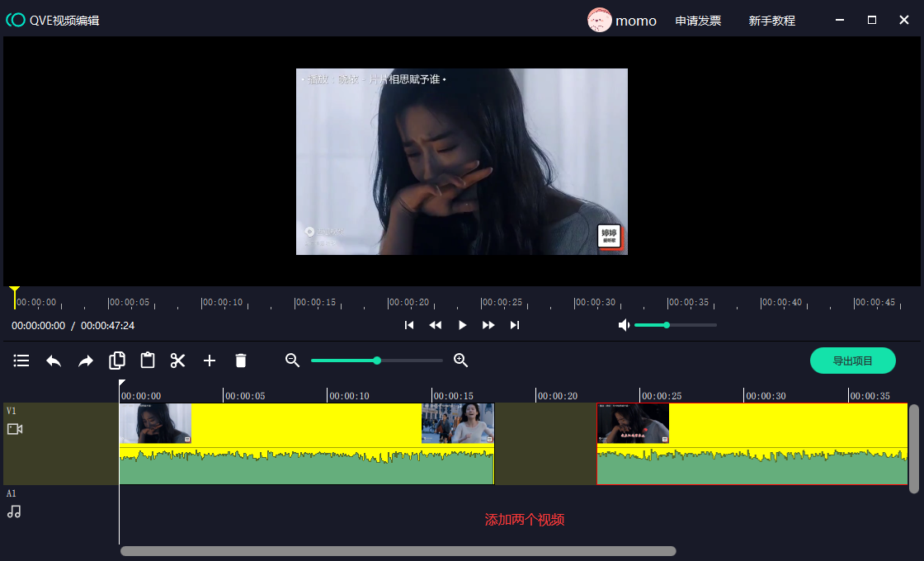
Task: Click the copy clip icon
Action: click(x=117, y=361)
